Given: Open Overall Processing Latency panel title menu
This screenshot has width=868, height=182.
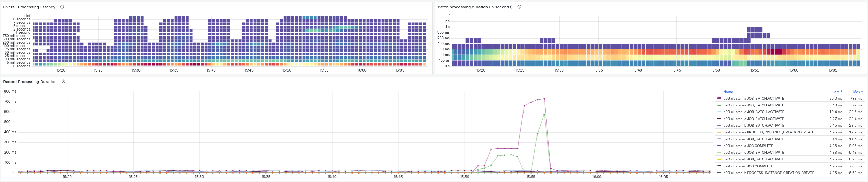Looking at the screenshot, I should [29, 7].
